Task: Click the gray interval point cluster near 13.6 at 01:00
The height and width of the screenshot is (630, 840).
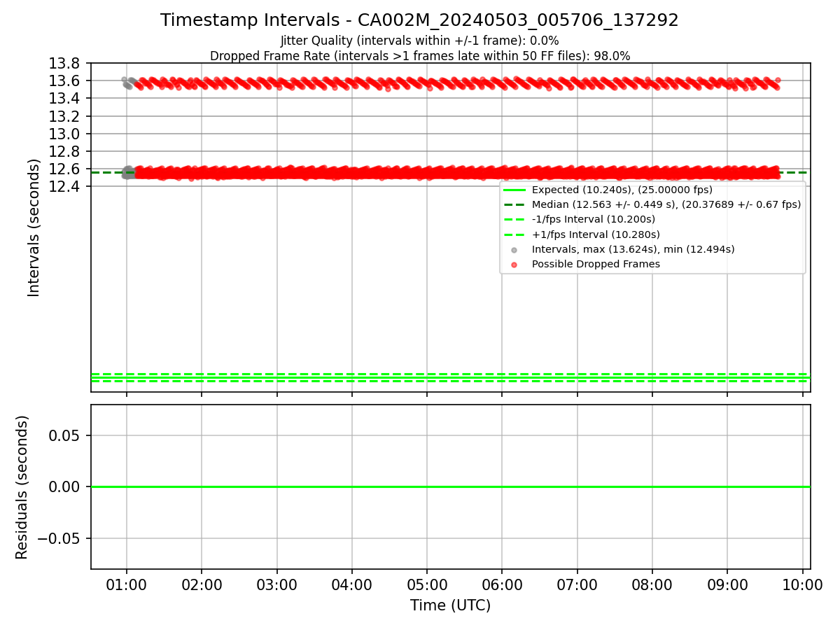Action: tap(128, 83)
